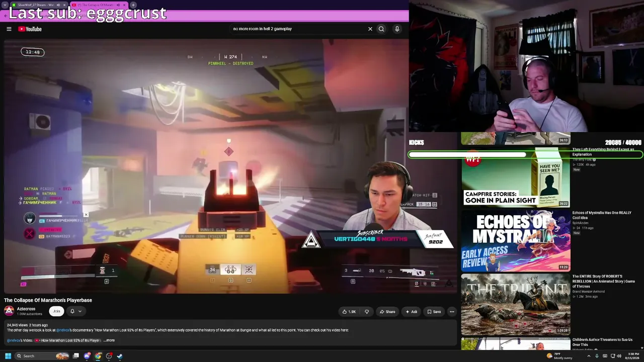Open the Trident Robert's Rebellion thumbnail
This screenshot has width=644, height=362.
[516, 304]
